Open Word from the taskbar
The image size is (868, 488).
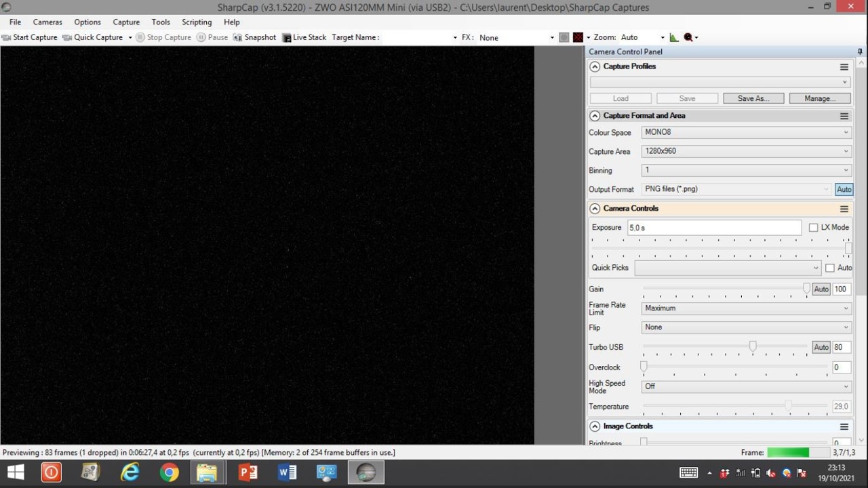(287, 472)
